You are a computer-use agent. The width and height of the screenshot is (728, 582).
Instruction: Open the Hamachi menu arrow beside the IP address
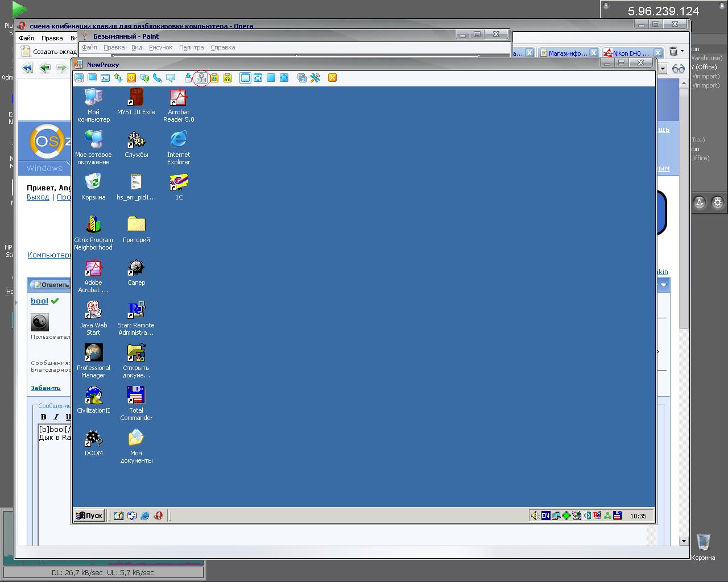[x=606, y=6]
